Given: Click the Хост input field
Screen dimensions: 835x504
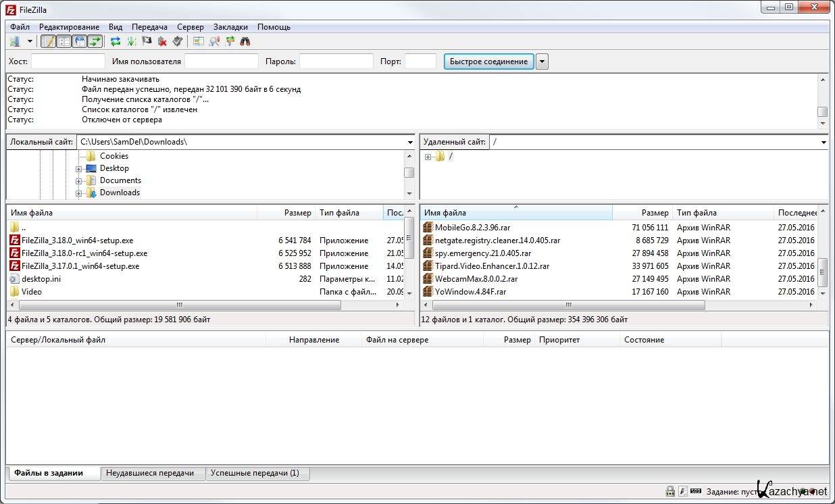Looking at the screenshot, I should [68, 61].
